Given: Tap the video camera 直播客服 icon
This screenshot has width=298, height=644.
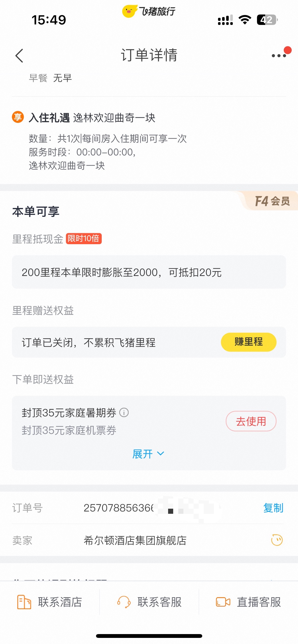Looking at the screenshot, I should [x=223, y=602].
